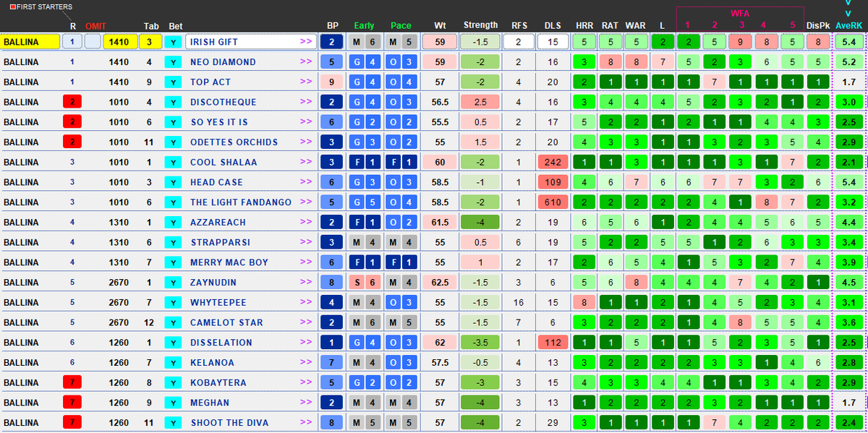Screen dimensions: 868x433
Task: Click the red race number box beside MEGHAN
Action: click(x=72, y=402)
